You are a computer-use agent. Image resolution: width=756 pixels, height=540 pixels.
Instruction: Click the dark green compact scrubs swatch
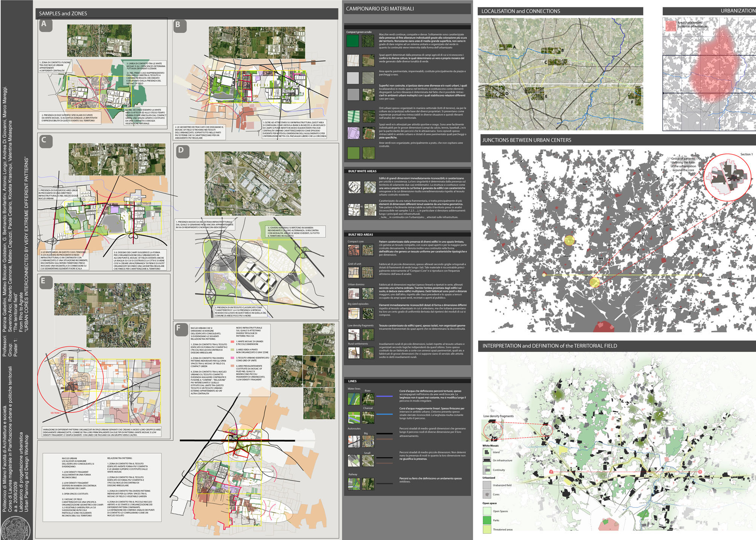[353, 41]
